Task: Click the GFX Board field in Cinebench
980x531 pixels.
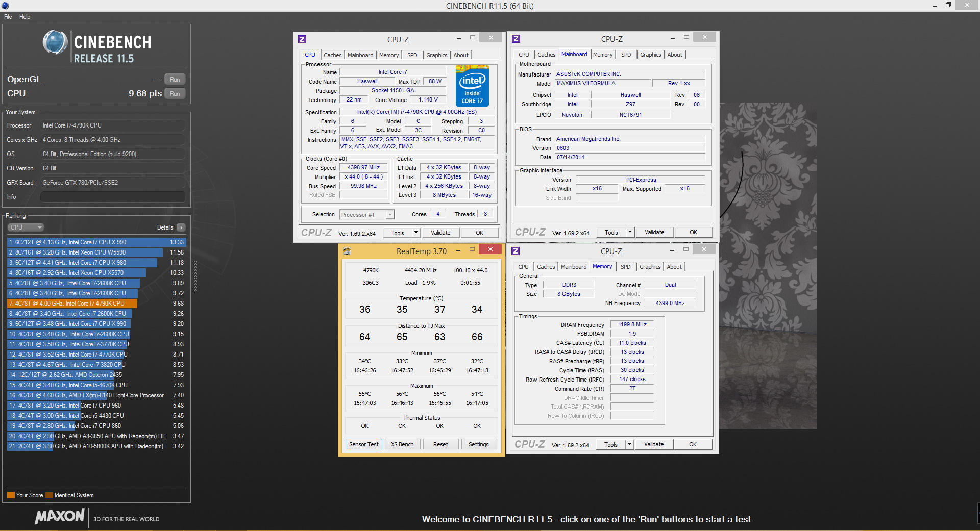Action: click(113, 183)
